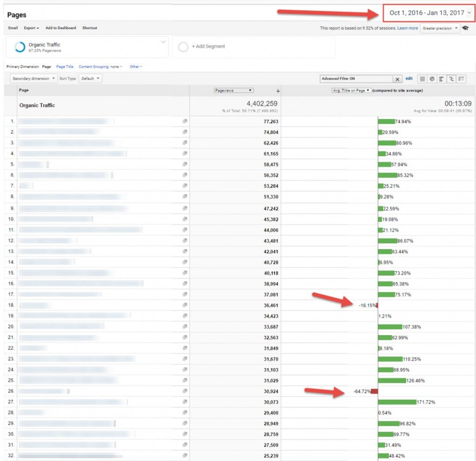The image size is (476, 461).
Task: Open the performance bar chart view
Action: (x=441, y=79)
